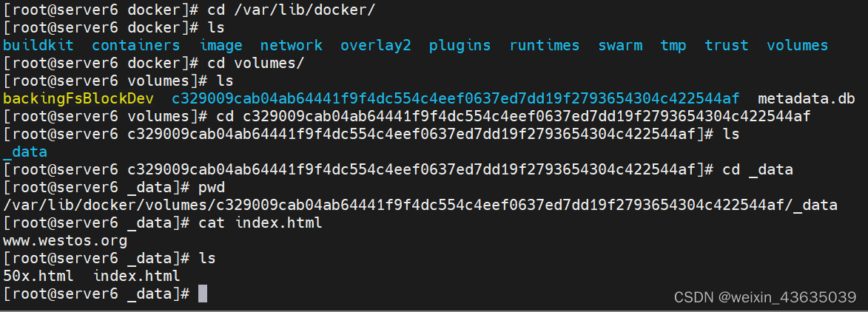Click the tmp directory name
Image resolution: width=868 pixels, height=312 pixels.
point(673,45)
